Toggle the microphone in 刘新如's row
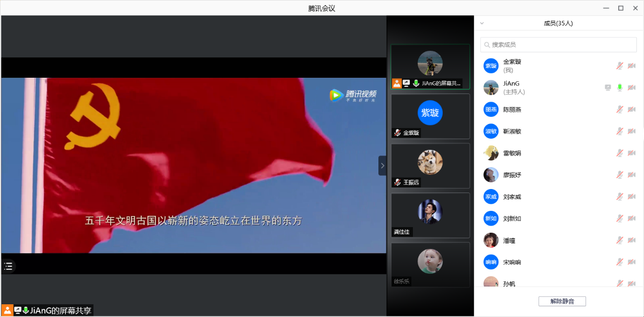The width and height of the screenshot is (644, 317). [x=620, y=218]
